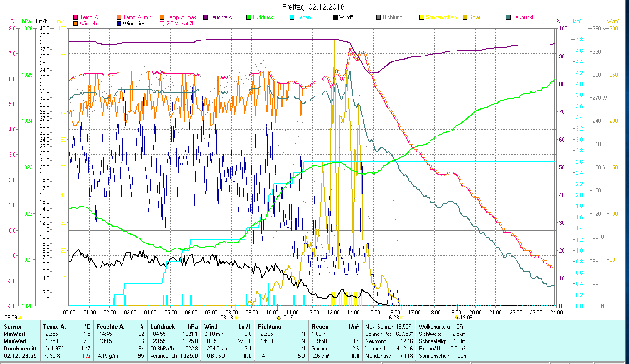Click the Sensor header in data table

(x=12, y=327)
